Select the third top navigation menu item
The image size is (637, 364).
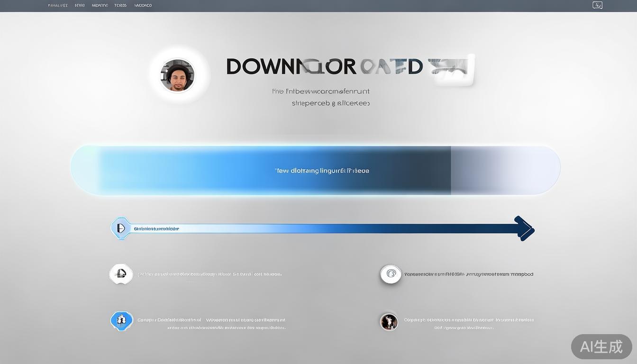pyautogui.click(x=100, y=6)
